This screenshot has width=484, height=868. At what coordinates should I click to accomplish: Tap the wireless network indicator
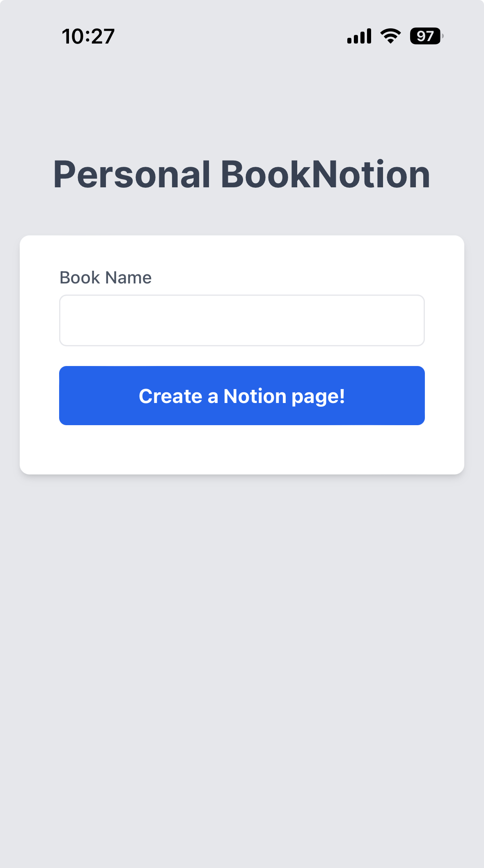[x=390, y=36]
